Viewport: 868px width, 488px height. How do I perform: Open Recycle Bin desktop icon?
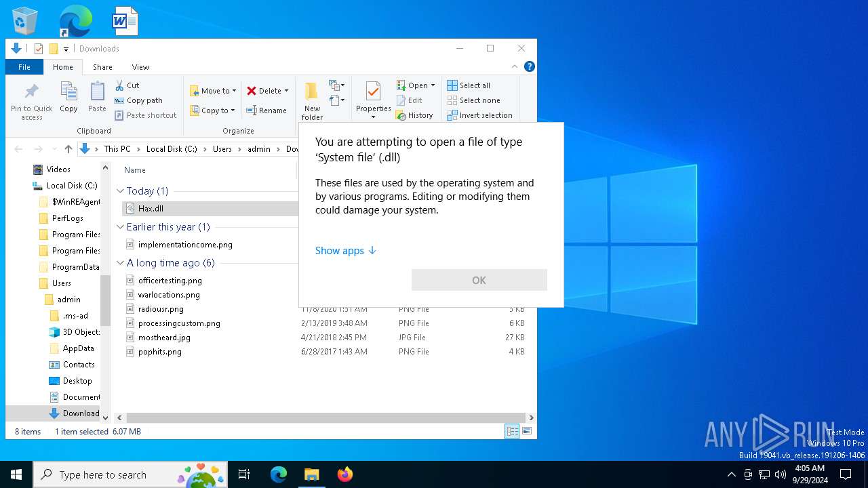point(25,21)
